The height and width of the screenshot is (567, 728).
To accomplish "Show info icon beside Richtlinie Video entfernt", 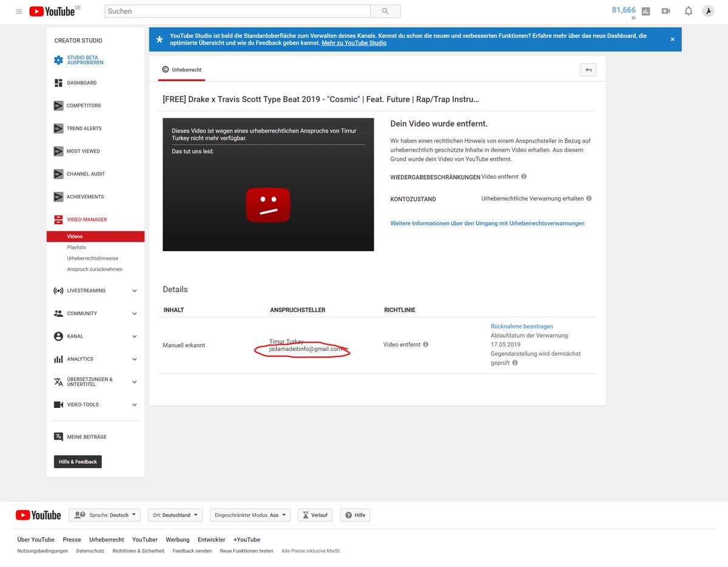I will 425,344.
